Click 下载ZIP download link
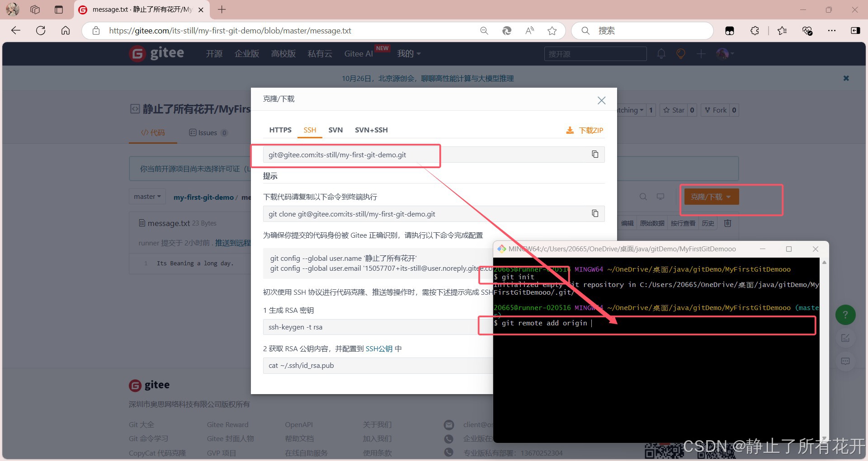868x461 pixels. point(585,130)
